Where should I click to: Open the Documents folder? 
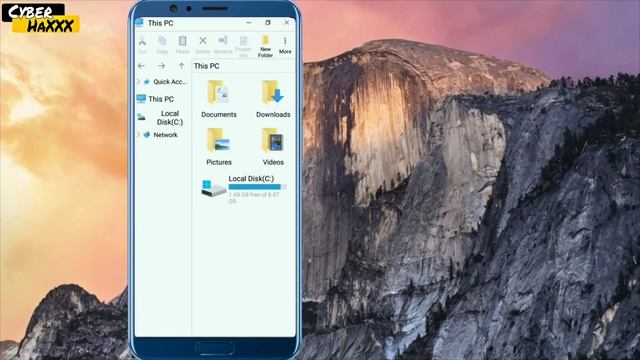pos(219,99)
